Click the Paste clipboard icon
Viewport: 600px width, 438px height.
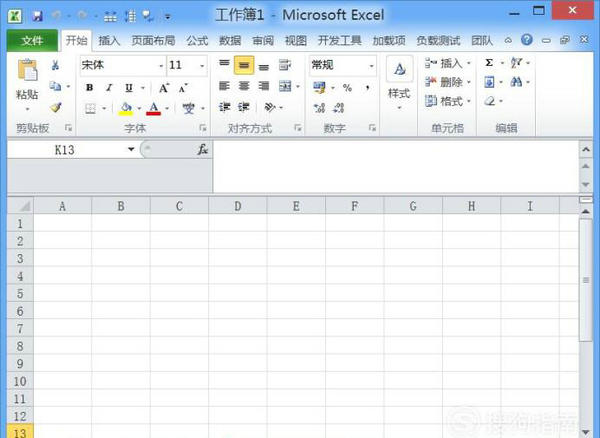27,71
